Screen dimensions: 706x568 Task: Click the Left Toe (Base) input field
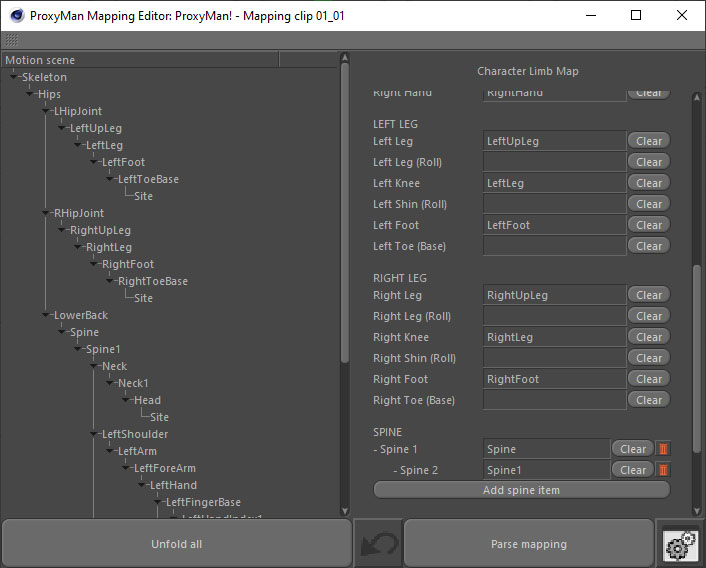point(553,246)
